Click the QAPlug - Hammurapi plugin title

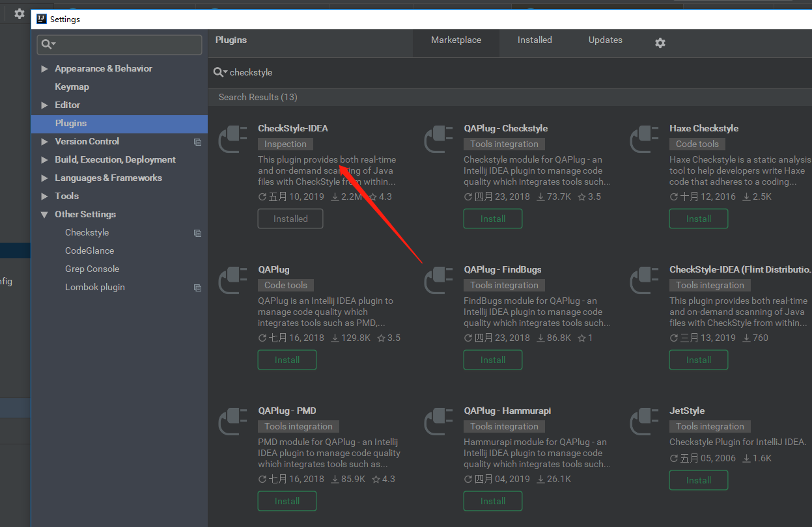tap(507, 411)
